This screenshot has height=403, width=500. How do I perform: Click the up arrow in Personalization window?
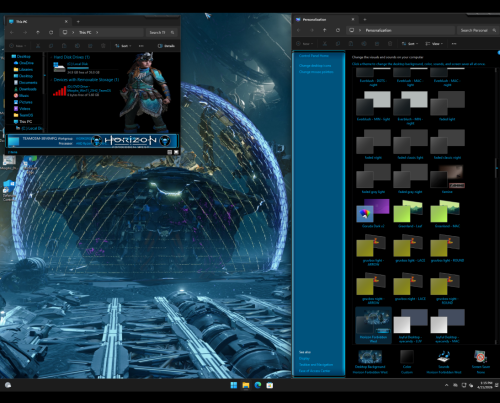[325, 30]
